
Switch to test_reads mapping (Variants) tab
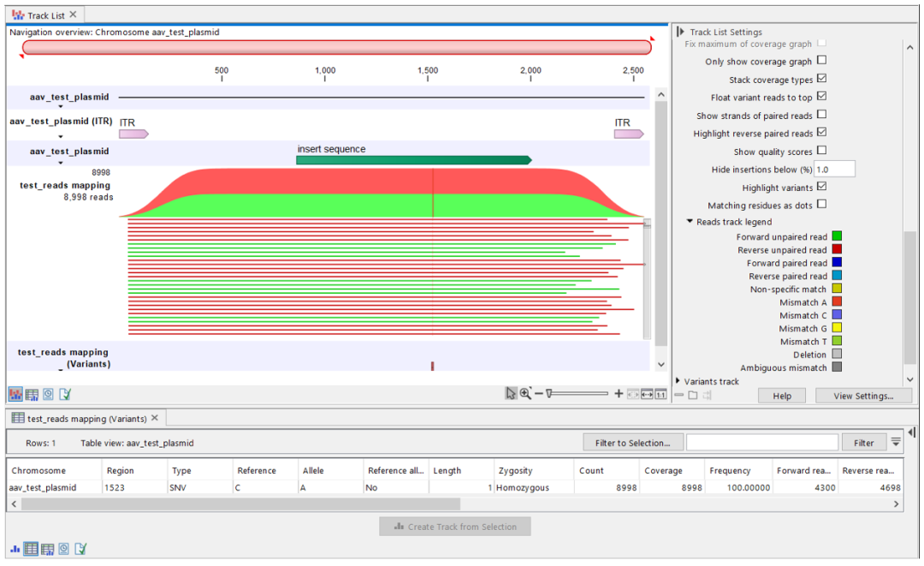[x=86, y=419]
